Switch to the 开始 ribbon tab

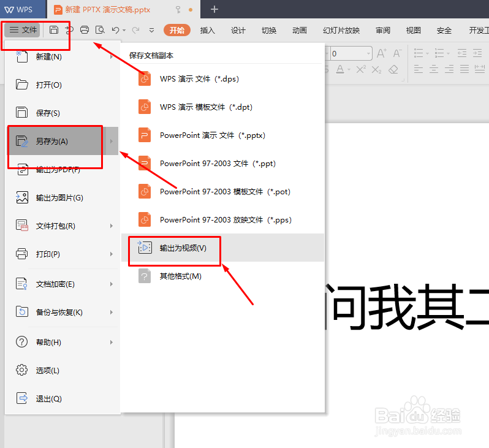click(177, 30)
